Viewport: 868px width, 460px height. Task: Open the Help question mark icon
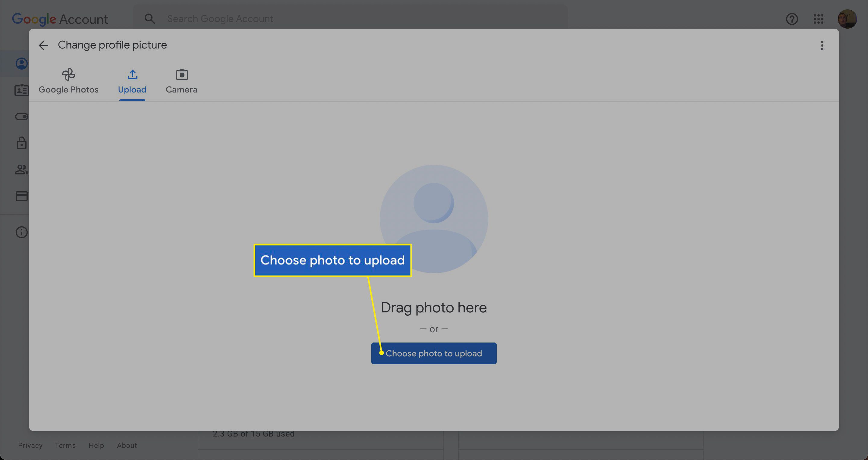pos(792,19)
